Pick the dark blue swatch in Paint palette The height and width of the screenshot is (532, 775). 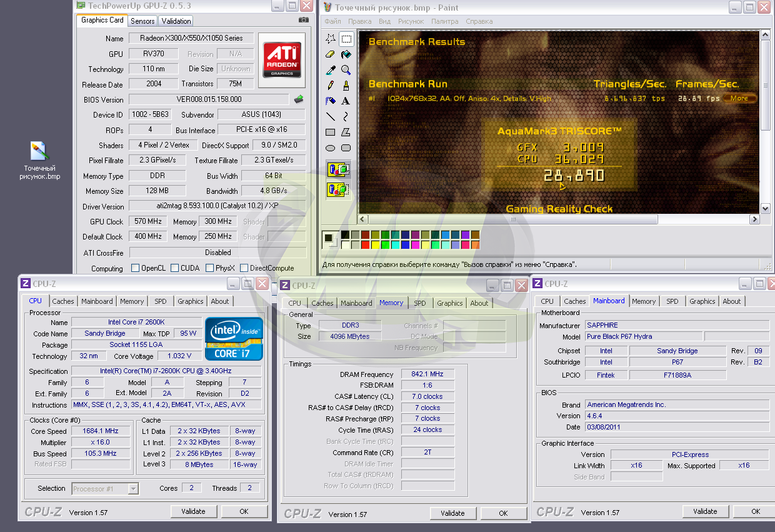[406, 235]
